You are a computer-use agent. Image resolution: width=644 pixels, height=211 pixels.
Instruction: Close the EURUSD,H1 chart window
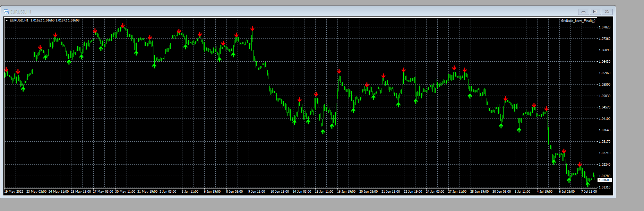pyautogui.click(x=607, y=12)
